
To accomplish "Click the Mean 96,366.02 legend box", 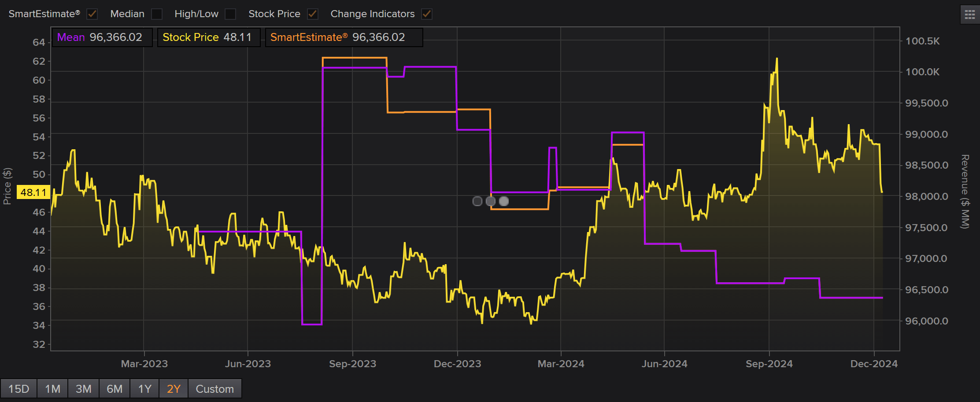I will tap(102, 37).
